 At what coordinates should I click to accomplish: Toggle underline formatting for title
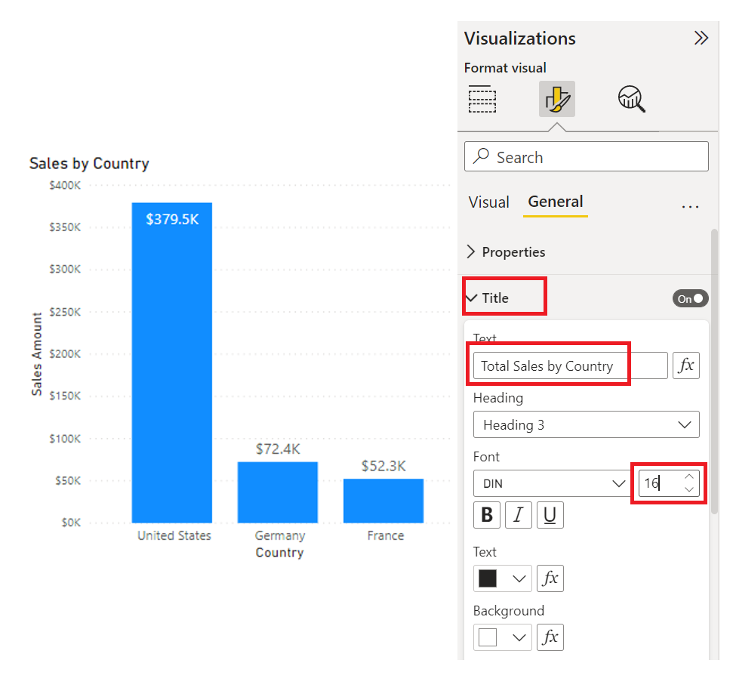point(550,515)
